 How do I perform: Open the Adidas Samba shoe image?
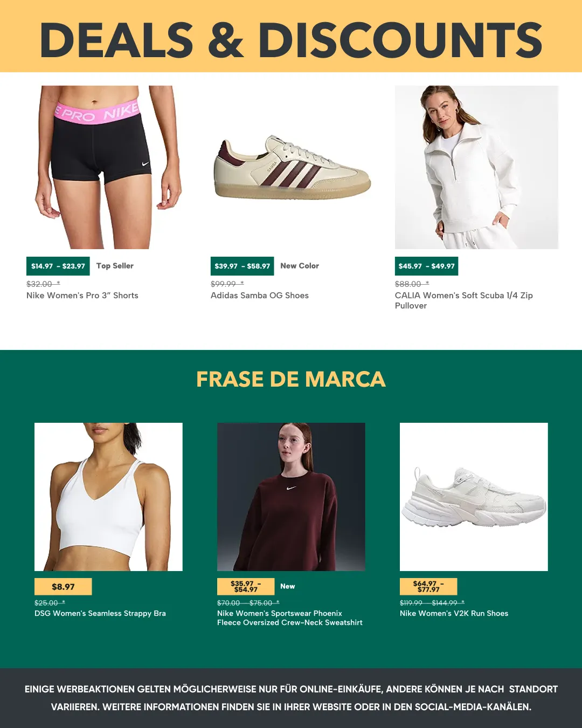tap(292, 167)
